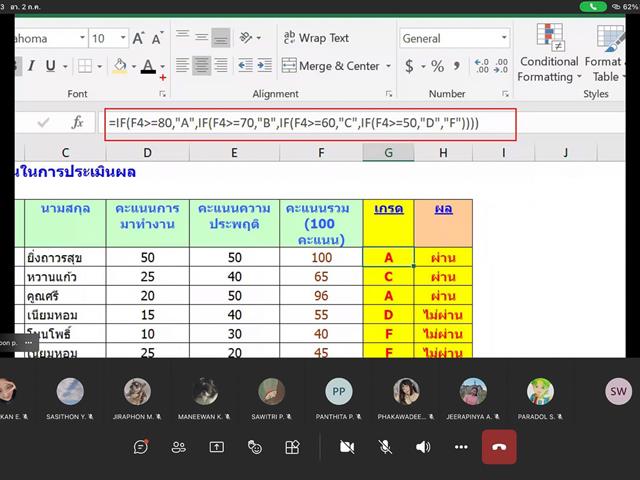Unmute the microphone
Screen dimensions: 640x480
click(385, 447)
